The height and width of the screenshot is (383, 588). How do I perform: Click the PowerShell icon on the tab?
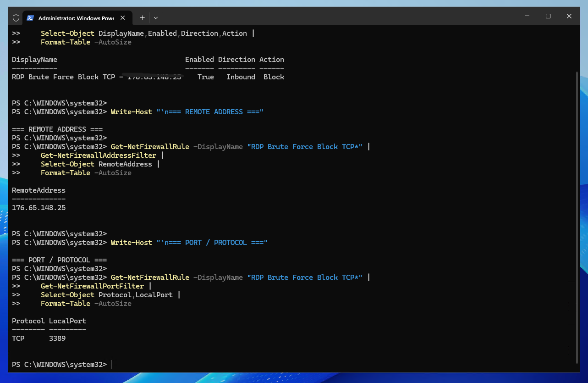30,18
